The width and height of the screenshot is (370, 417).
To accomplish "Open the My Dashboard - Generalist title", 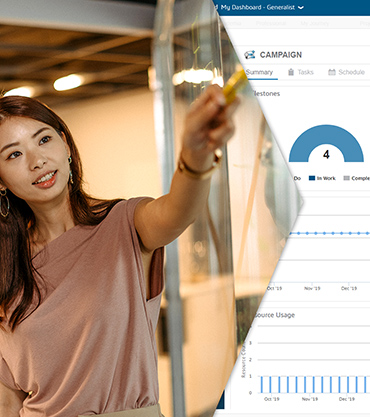I will [258, 7].
